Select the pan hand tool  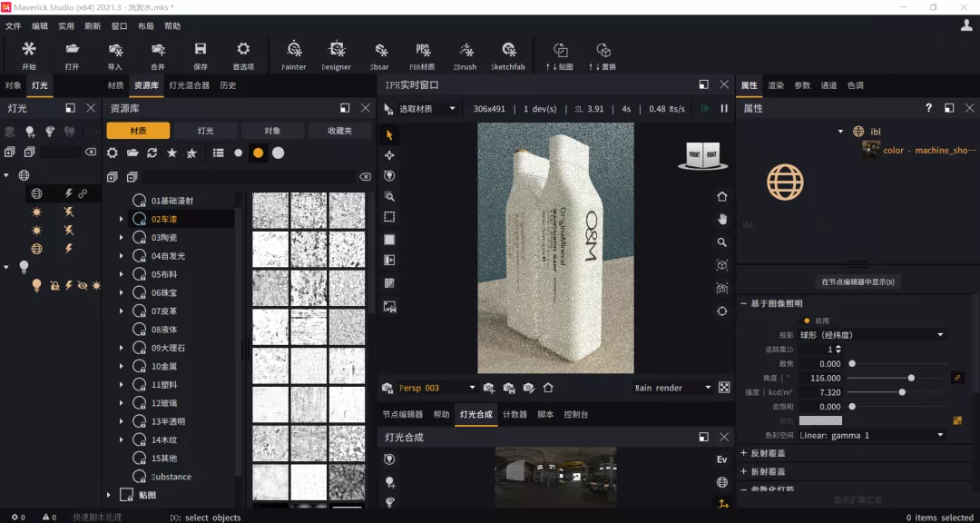click(x=722, y=219)
